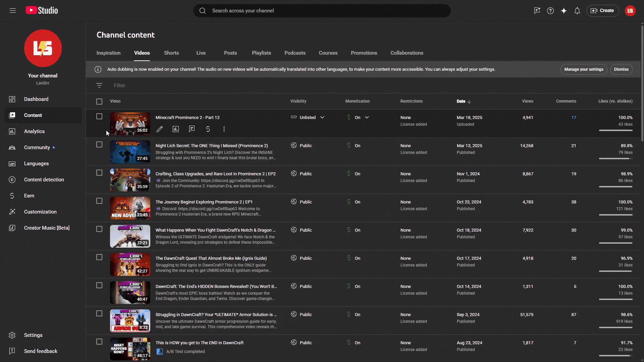Switch to the Shorts tab
The height and width of the screenshot is (362, 644).
coord(171,53)
